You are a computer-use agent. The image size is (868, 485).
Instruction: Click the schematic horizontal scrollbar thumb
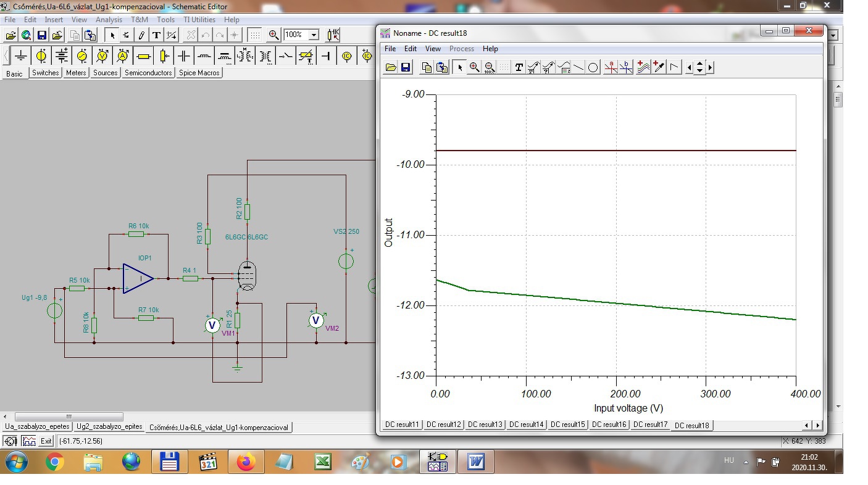pos(69,417)
